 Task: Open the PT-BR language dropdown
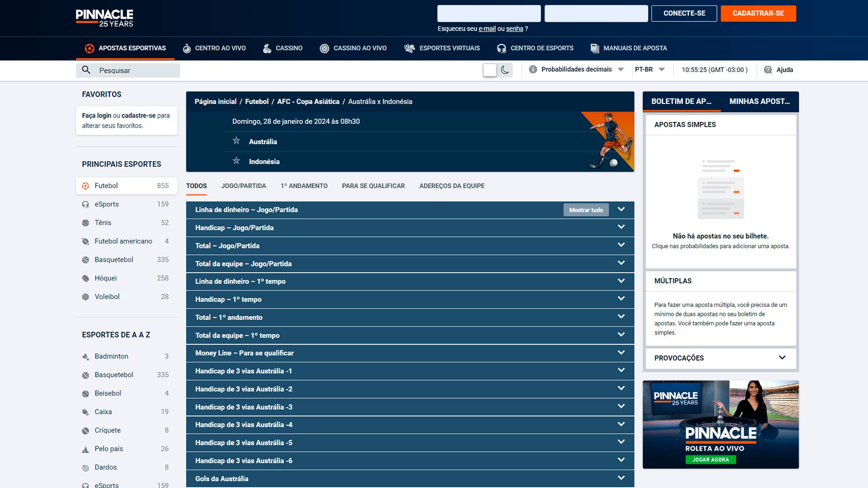coord(649,70)
